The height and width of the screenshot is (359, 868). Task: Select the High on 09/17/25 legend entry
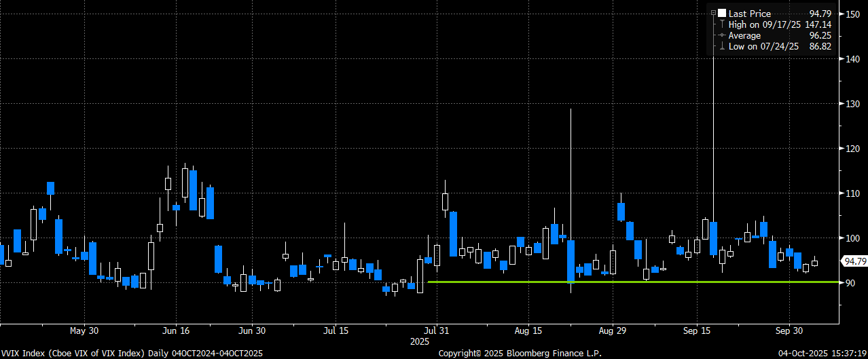click(759, 24)
